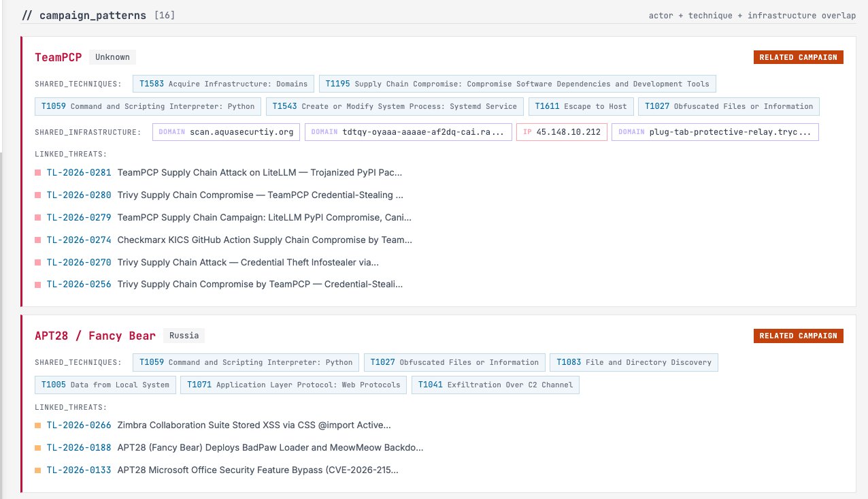
Task: Select the T1583 Acquire Infrastructure technique tag
Action: [223, 84]
